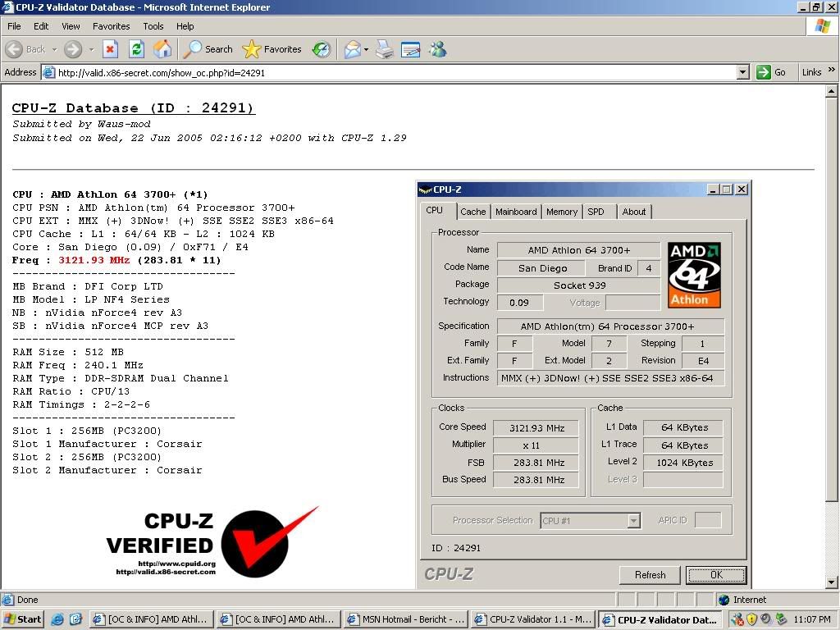
Task: Open the Favorites menu in the menu bar
Action: (x=111, y=26)
